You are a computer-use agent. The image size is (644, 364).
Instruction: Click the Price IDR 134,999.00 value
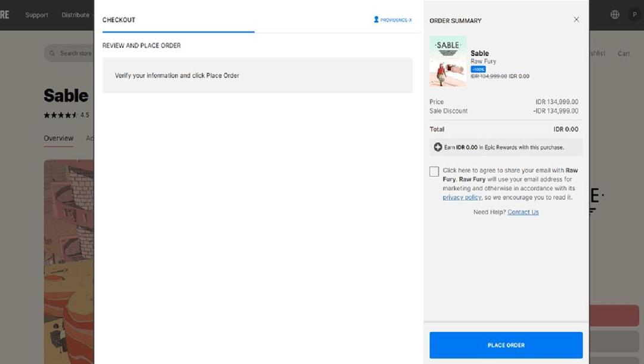(556, 101)
